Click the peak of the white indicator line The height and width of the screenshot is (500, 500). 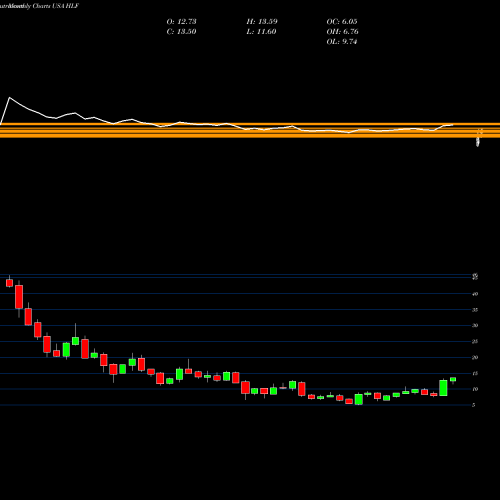9,97
